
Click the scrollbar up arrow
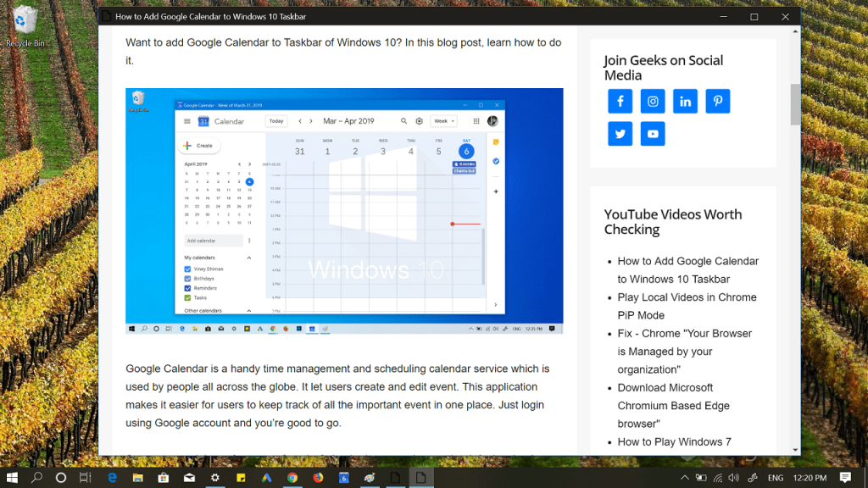point(795,31)
